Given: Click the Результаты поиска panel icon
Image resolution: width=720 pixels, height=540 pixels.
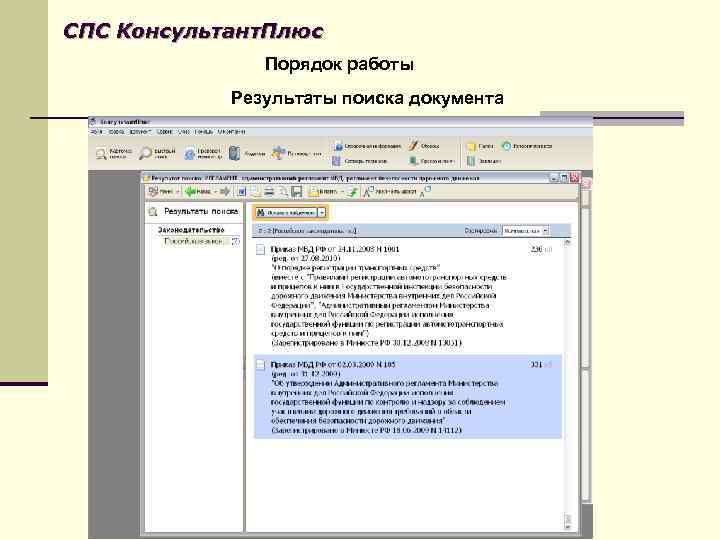Looking at the screenshot, I should (x=152, y=212).
